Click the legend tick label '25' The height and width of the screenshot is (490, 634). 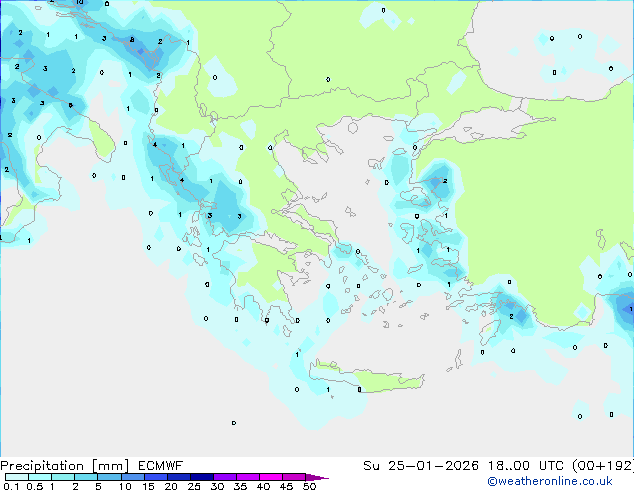[x=194, y=486]
